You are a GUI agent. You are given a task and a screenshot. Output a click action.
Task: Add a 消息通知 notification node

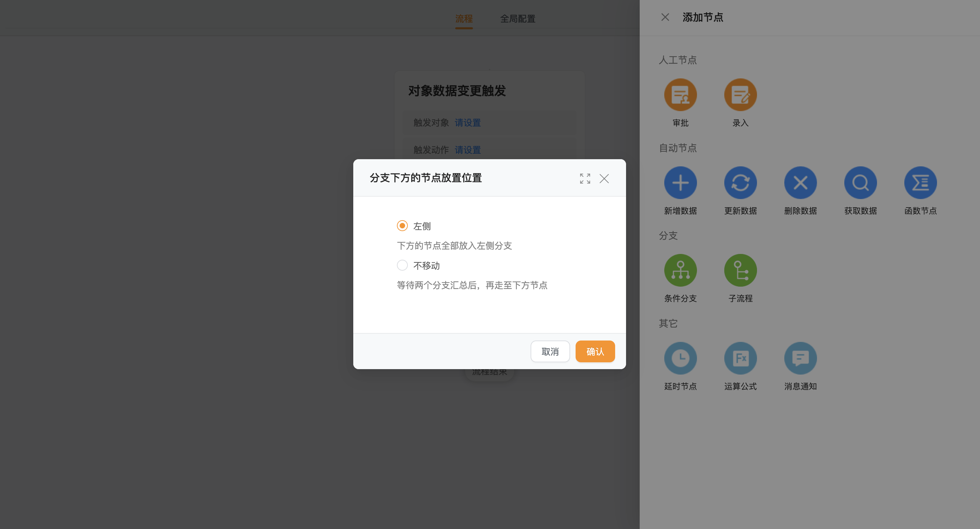800,358
